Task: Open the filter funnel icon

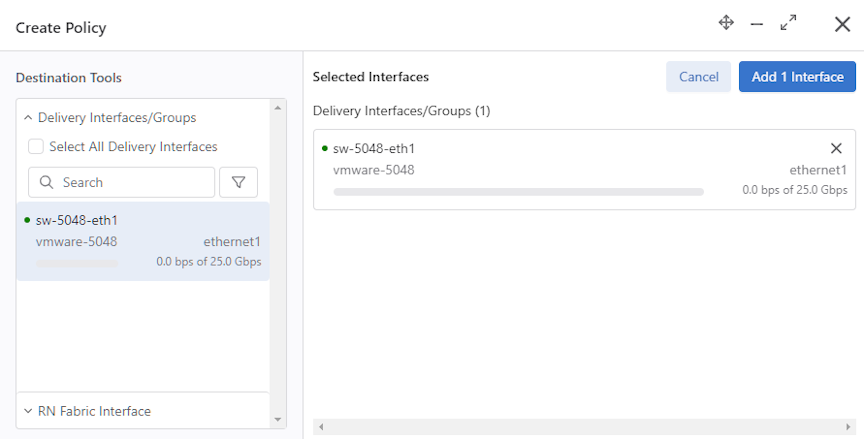Action: 239,182
